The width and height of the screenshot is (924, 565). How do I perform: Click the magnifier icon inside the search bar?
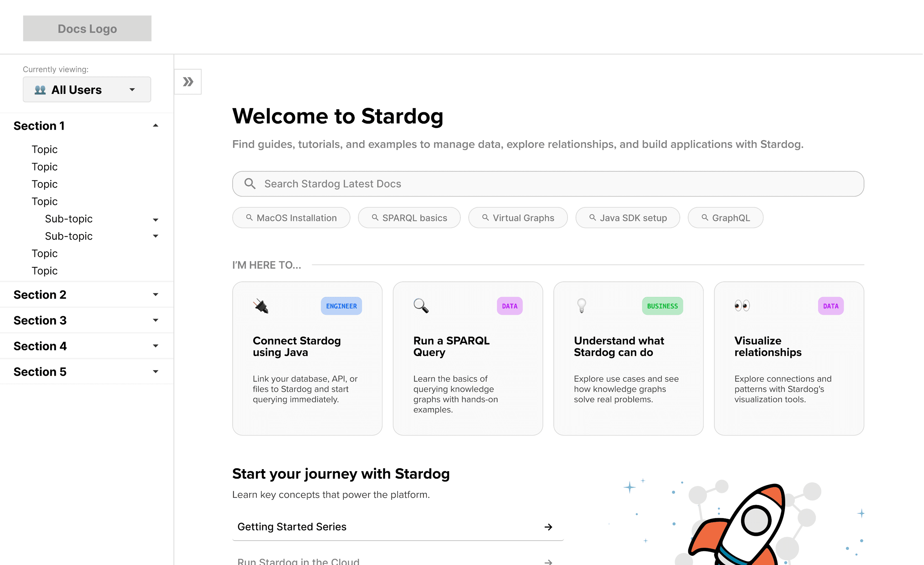(250, 184)
